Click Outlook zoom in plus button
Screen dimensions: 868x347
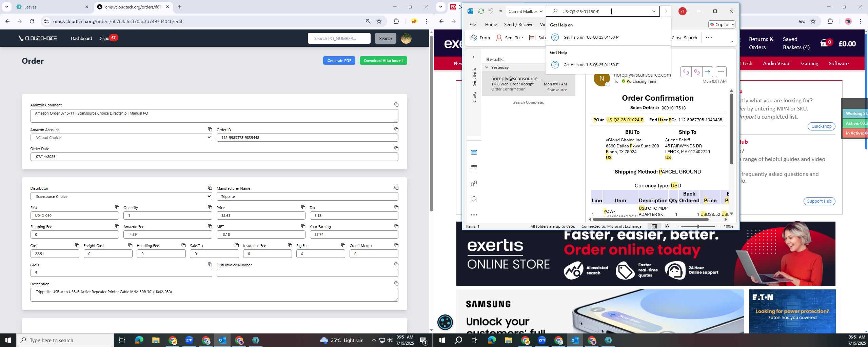click(x=718, y=226)
